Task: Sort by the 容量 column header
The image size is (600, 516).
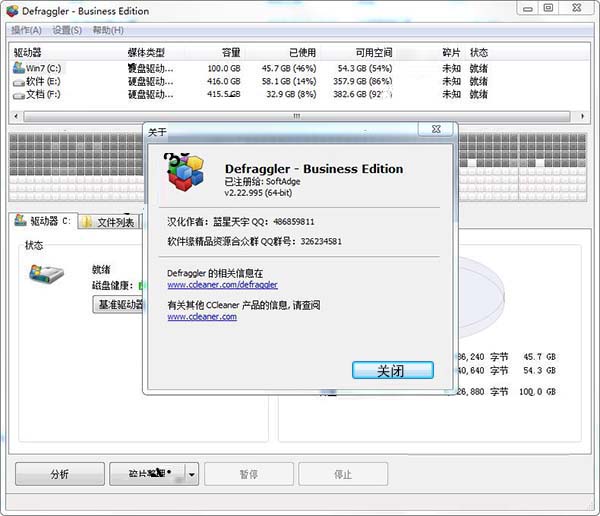Action: 231,53
